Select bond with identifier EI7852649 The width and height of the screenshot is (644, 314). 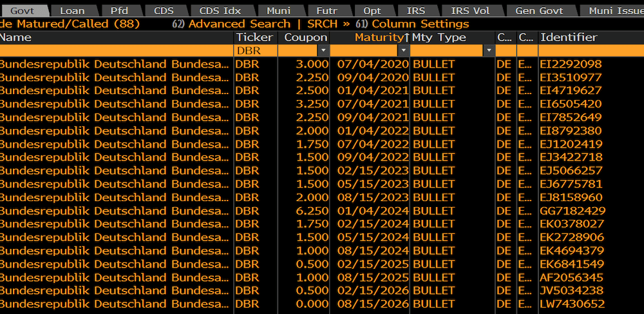pos(571,117)
